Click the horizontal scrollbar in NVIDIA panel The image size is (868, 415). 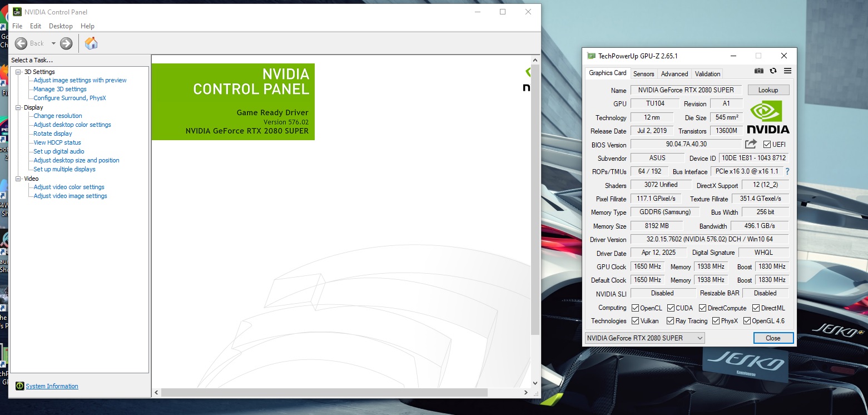(x=324, y=392)
